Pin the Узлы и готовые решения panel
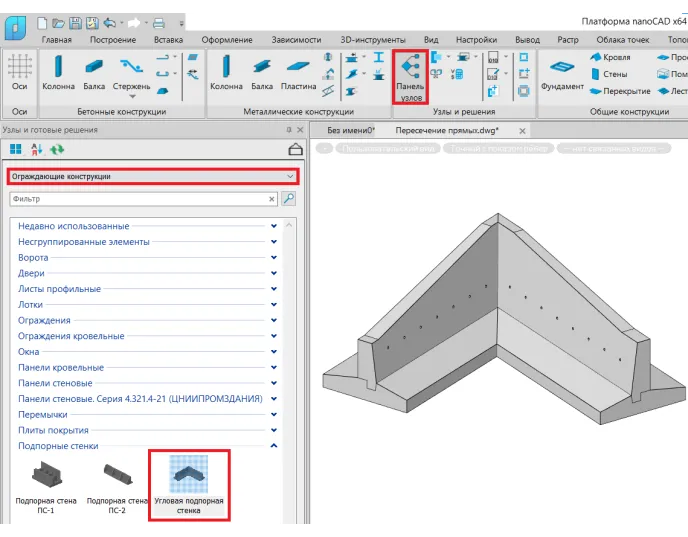The height and width of the screenshot is (537, 688). tap(289, 130)
